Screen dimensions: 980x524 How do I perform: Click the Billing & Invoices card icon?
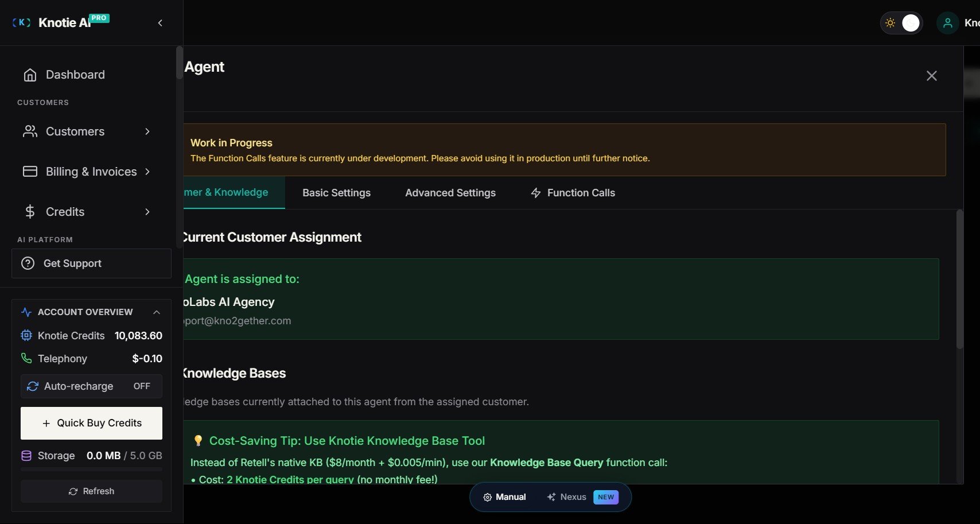click(30, 172)
